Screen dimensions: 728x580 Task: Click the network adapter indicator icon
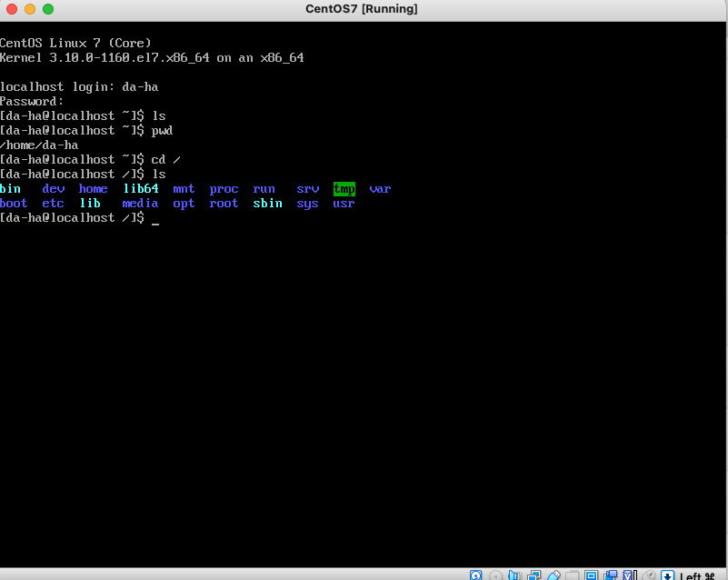[x=534, y=575]
